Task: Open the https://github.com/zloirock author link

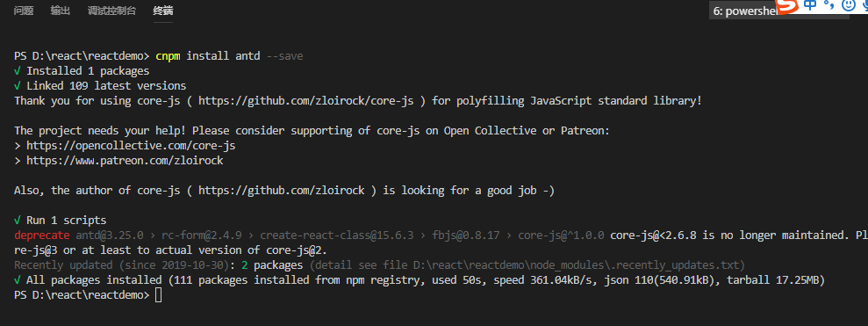Action: [281, 190]
